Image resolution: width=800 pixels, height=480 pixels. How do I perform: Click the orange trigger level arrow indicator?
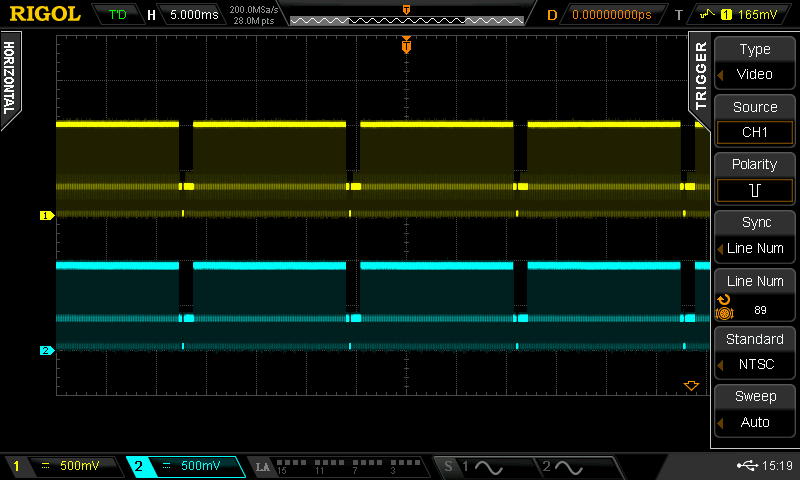pos(690,385)
